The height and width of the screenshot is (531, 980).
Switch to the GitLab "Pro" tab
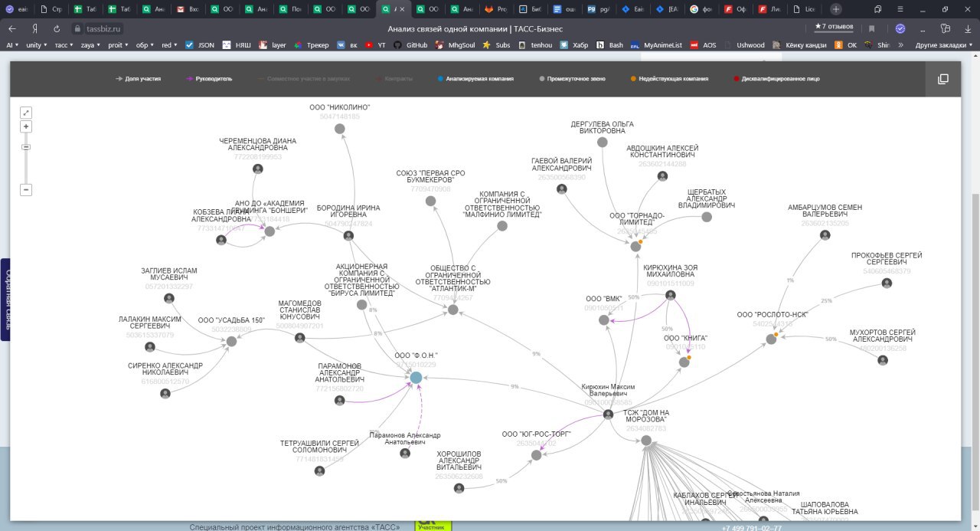point(497,9)
